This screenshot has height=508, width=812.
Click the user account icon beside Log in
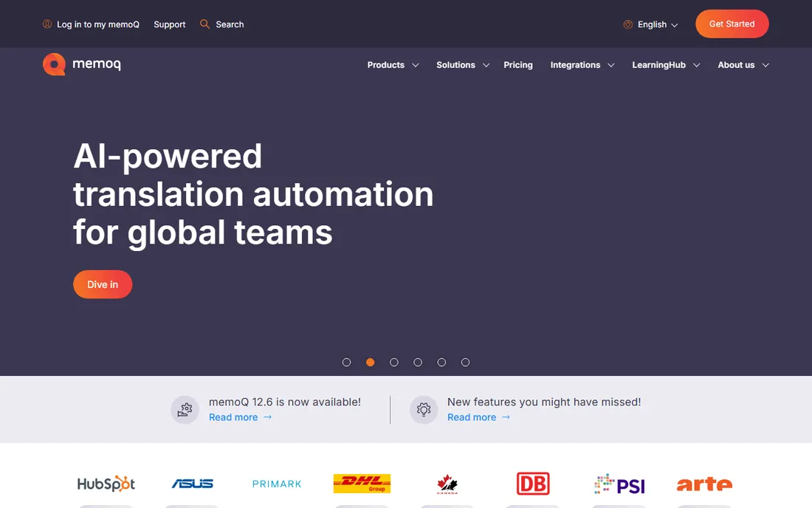click(x=47, y=24)
